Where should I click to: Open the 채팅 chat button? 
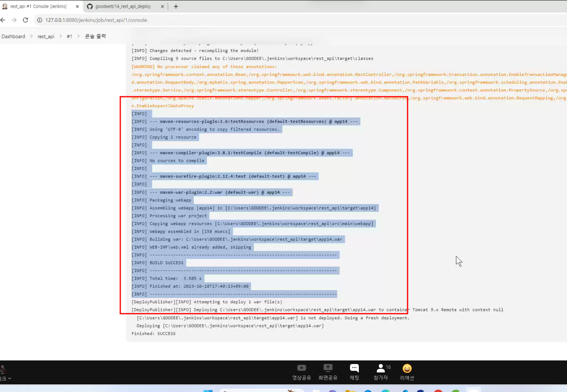[354, 372]
